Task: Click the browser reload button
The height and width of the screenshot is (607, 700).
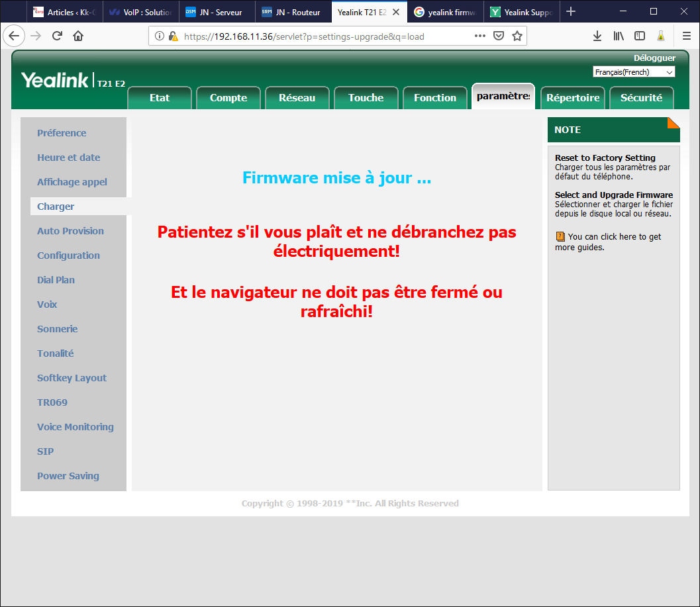Action: click(57, 36)
